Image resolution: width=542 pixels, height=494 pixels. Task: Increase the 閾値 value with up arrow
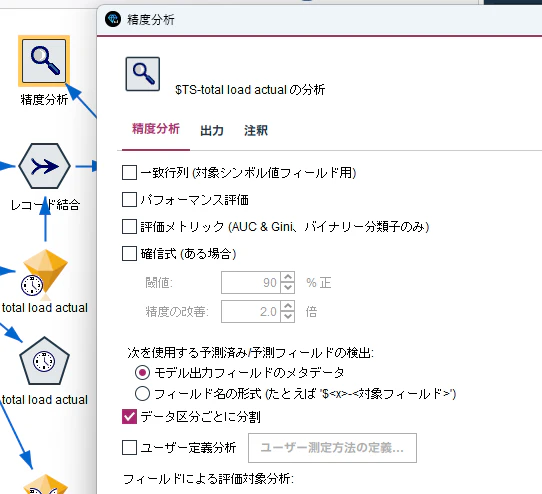[x=288, y=277]
